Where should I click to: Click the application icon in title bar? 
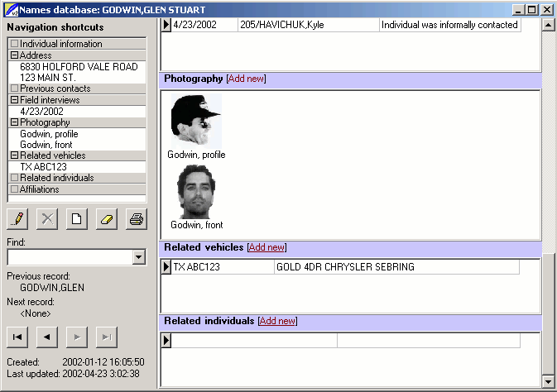(x=11, y=10)
